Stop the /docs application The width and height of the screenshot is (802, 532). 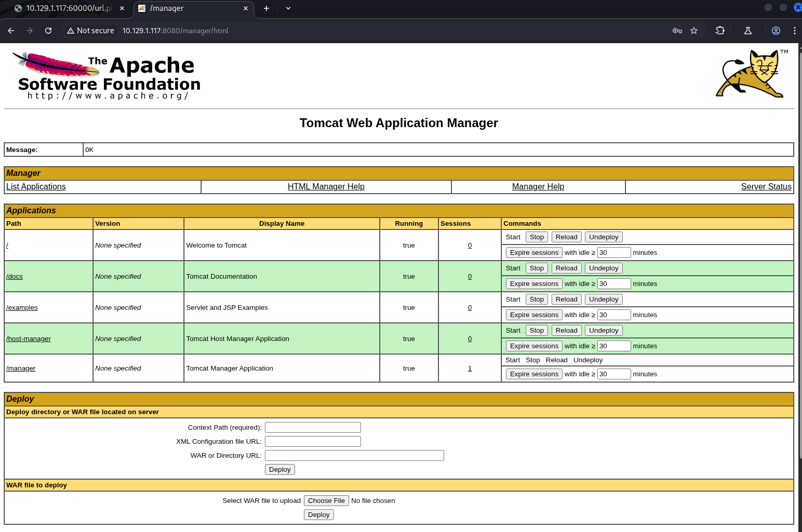[537, 268]
